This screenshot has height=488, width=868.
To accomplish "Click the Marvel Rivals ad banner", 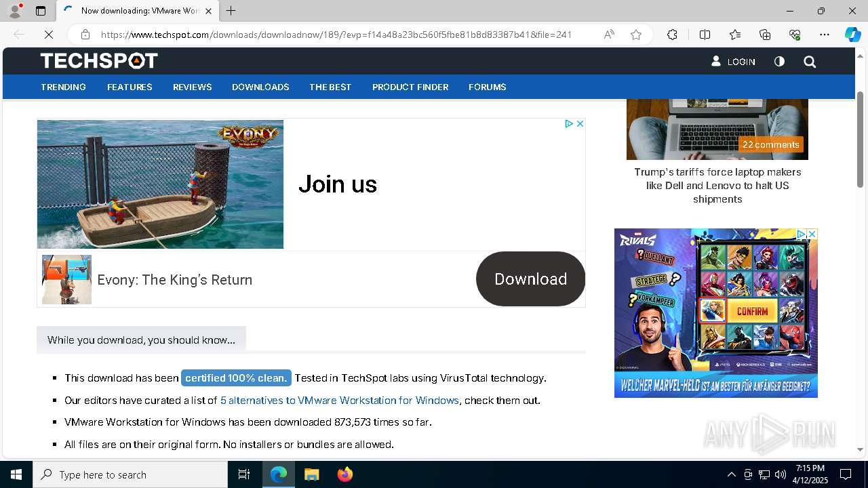I will [x=716, y=313].
